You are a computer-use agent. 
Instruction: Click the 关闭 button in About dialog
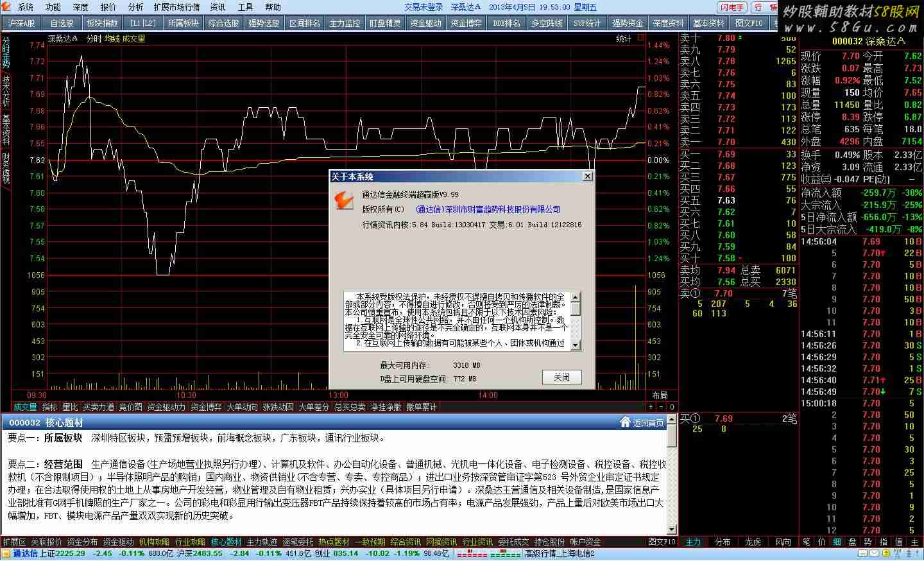561,377
